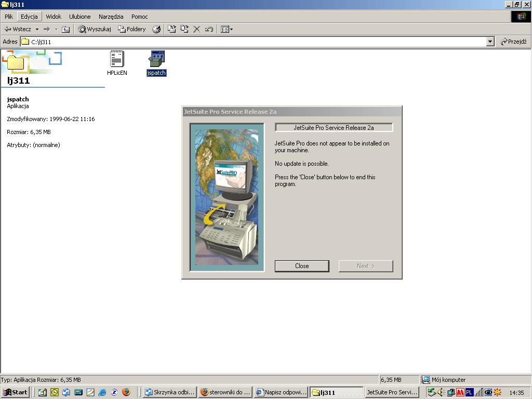532x399 pixels.
Task: Open the Start menu
Action: point(15,392)
